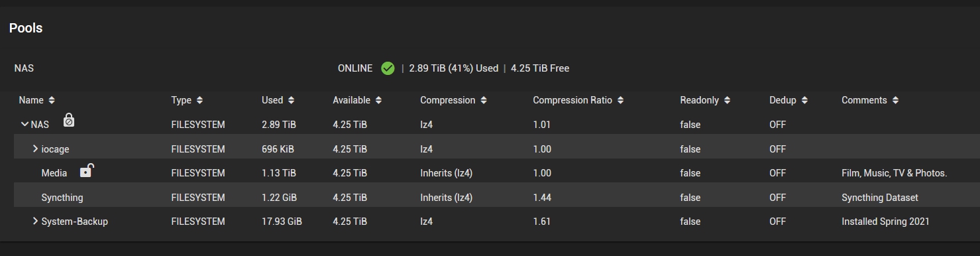The width and height of the screenshot is (980, 256).
Task: Select the Media dataset row
Action: point(497,173)
